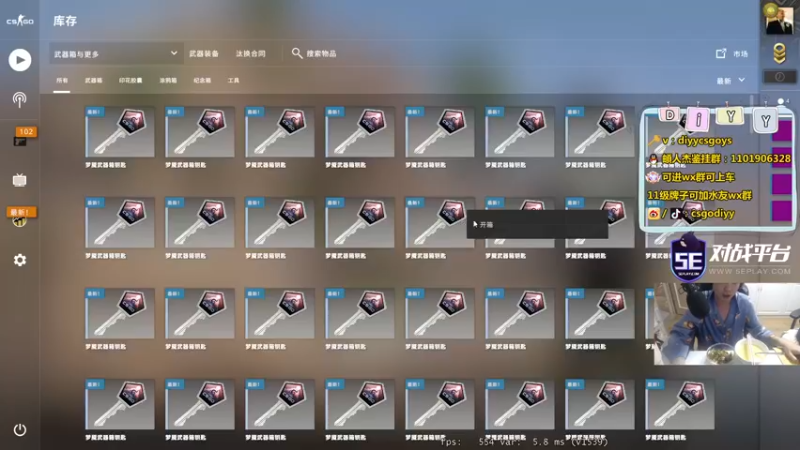
Task: Select the sixth key in the bottom row
Action: point(520,404)
